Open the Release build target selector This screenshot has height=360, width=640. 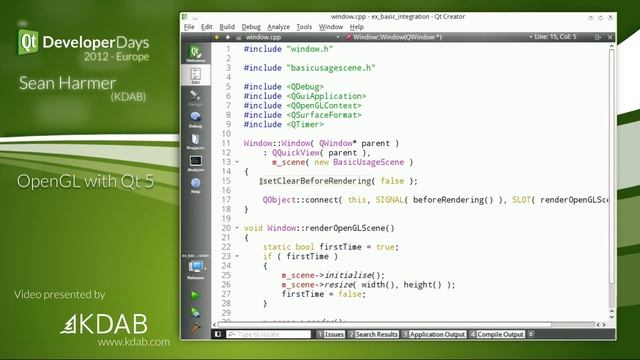point(196,268)
